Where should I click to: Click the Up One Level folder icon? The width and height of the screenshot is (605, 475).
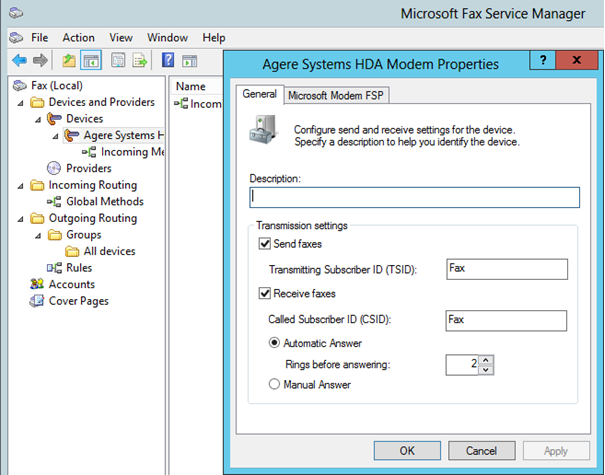click(x=69, y=60)
